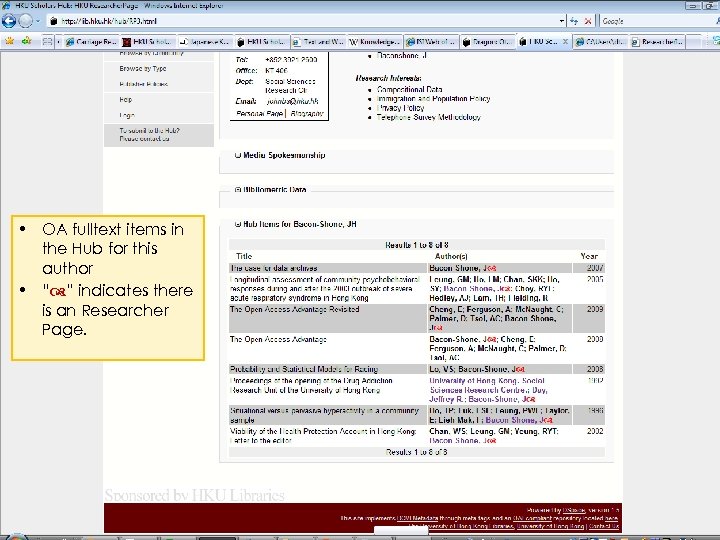Click the address bar URL field

[x=303, y=21]
